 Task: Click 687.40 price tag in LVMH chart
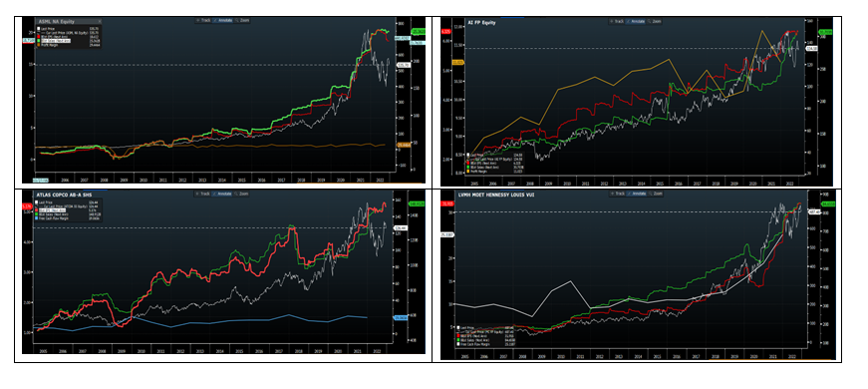tap(814, 211)
